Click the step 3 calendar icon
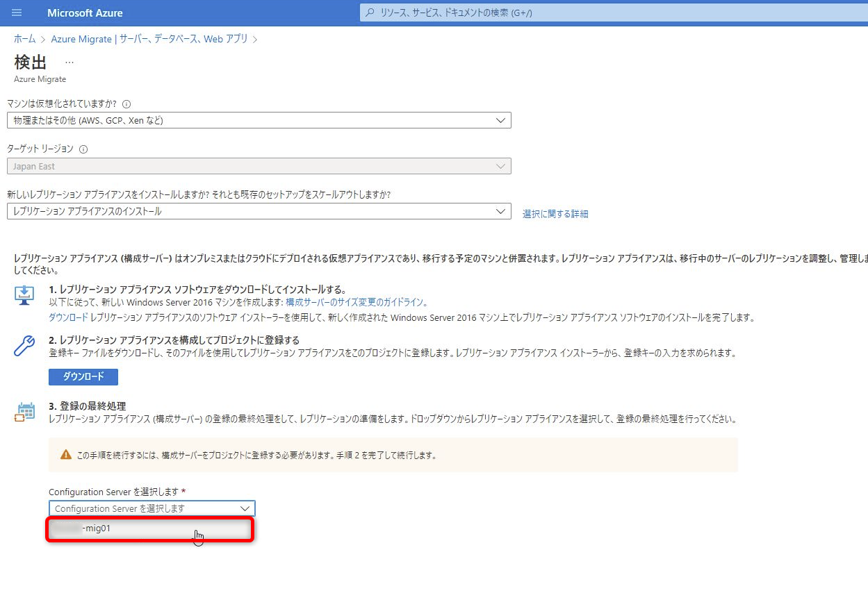Viewport: 868px width, 591px height. point(24,411)
